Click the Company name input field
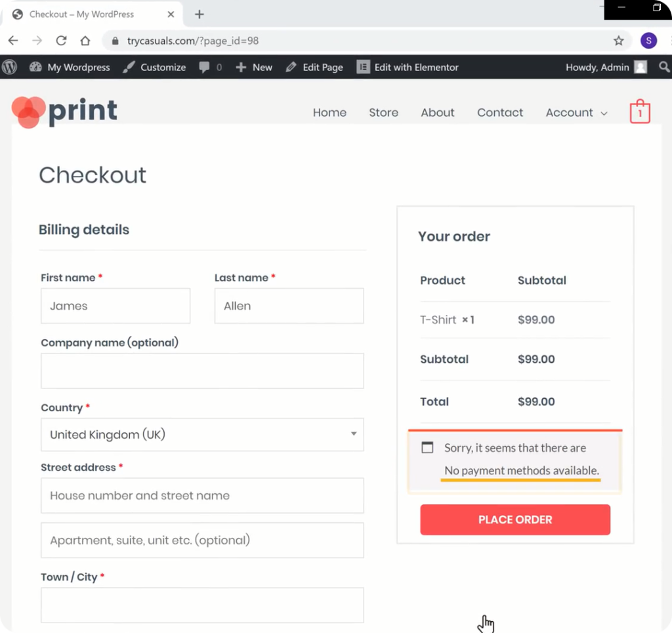 202,371
